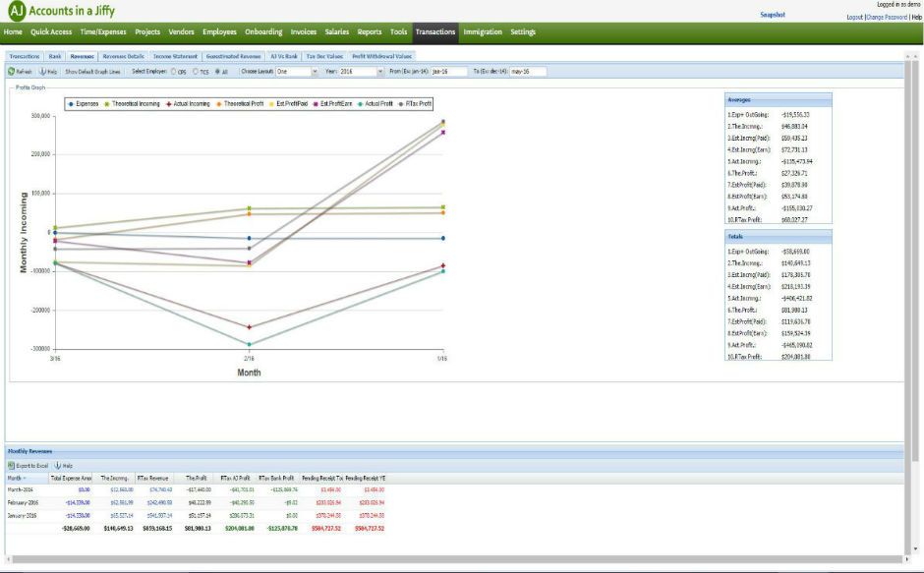Click the RTax Bank Profit column header
The image size is (924, 573).
[276, 478]
